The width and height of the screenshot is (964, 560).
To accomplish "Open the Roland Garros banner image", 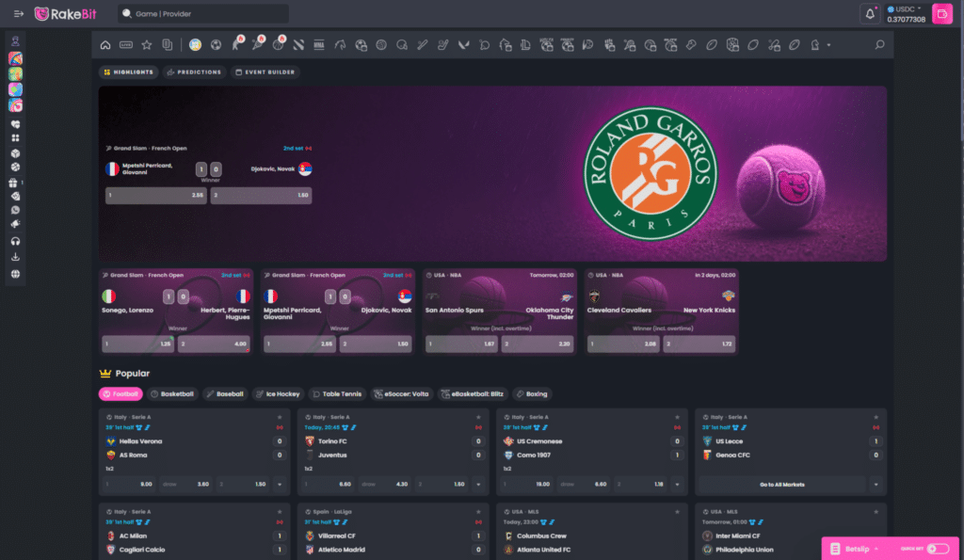I will (492, 174).
